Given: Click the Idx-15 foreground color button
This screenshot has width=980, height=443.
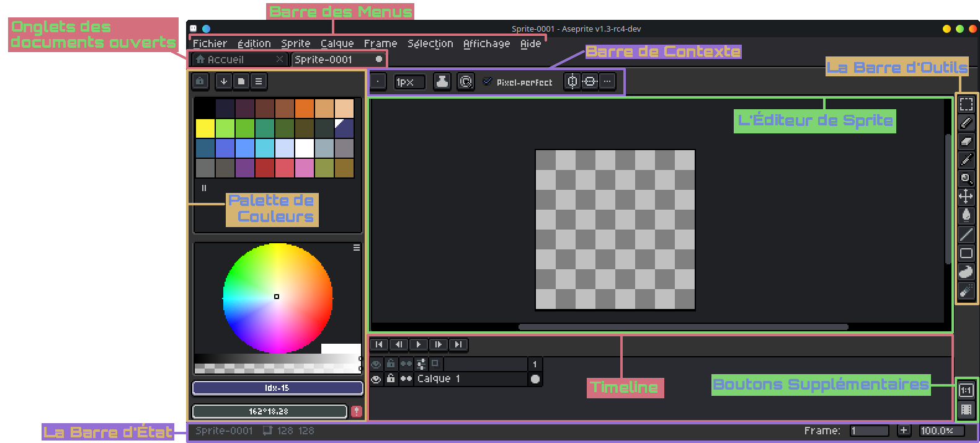Looking at the screenshot, I should click(277, 388).
